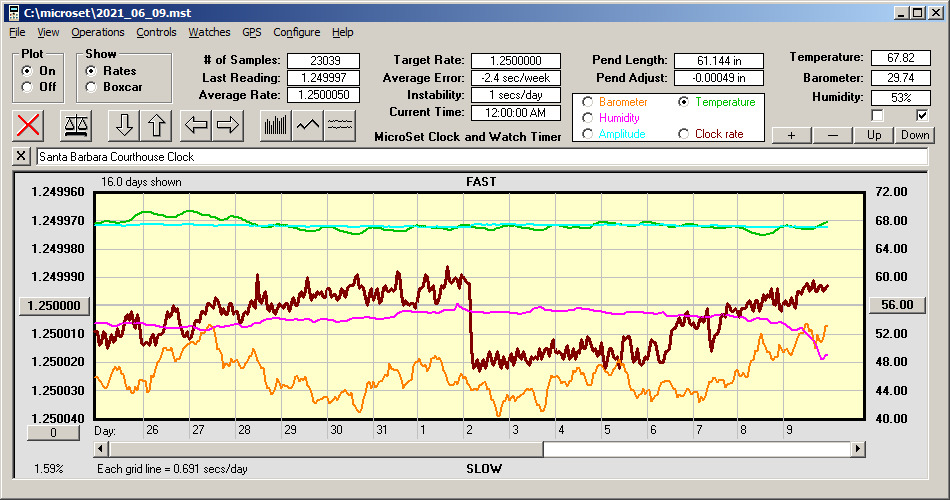950x500 pixels.
Task: Select Show Boxcar radio button
Action: click(x=91, y=87)
